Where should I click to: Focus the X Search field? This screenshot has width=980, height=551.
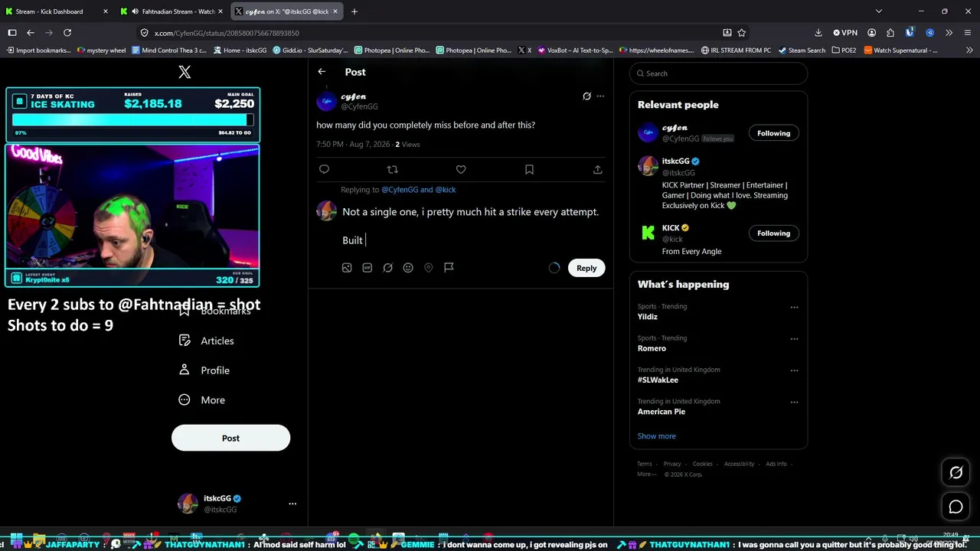point(718,73)
